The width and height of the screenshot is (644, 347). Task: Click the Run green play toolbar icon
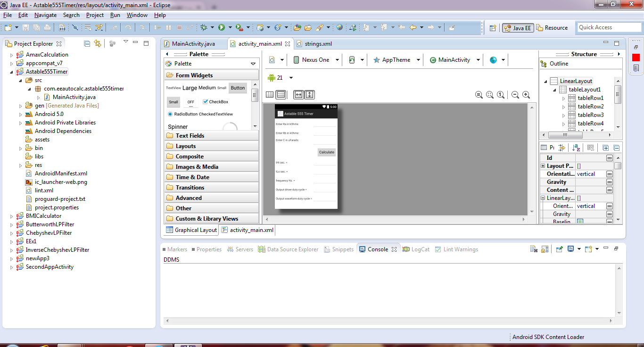[x=222, y=27]
